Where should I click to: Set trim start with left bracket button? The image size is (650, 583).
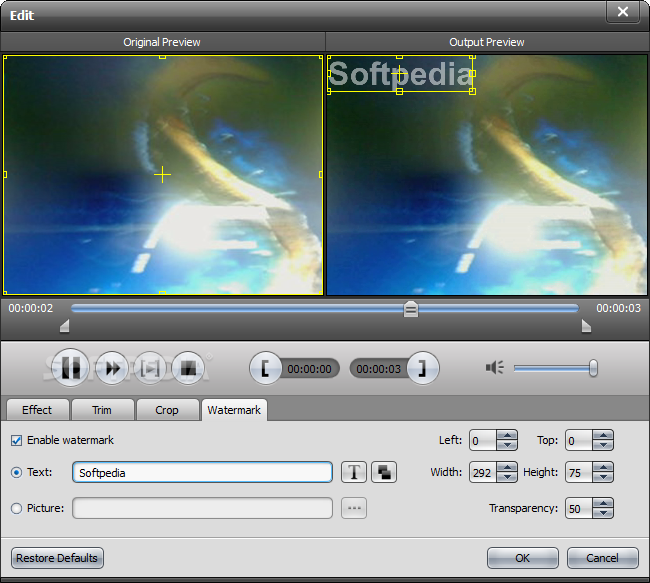coord(265,368)
